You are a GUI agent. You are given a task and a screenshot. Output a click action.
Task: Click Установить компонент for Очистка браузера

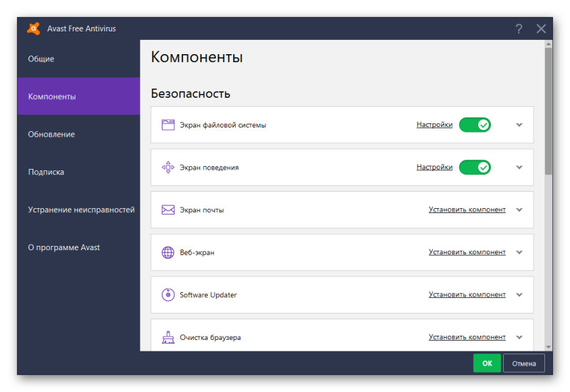coord(467,337)
